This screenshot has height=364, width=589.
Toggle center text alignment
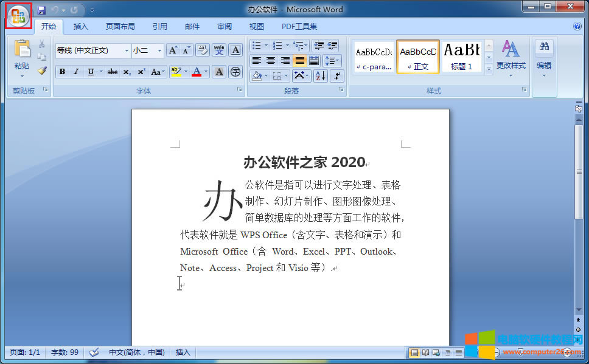click(271, 60)
